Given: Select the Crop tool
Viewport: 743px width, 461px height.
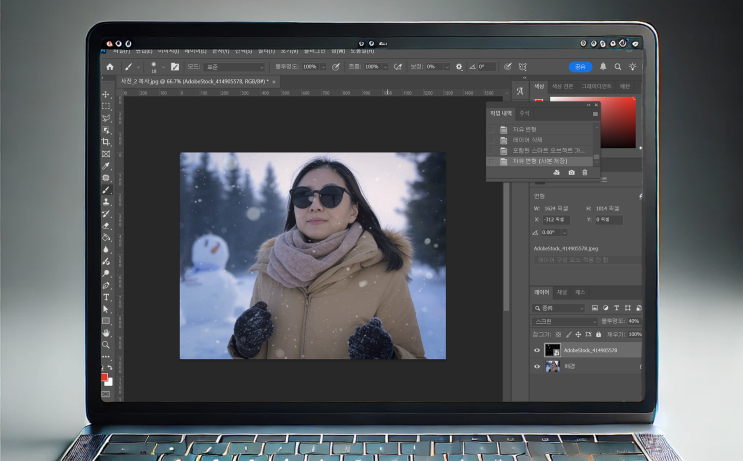Looking at the screenshot, I should pyautogui.click(x=106, y=142).
